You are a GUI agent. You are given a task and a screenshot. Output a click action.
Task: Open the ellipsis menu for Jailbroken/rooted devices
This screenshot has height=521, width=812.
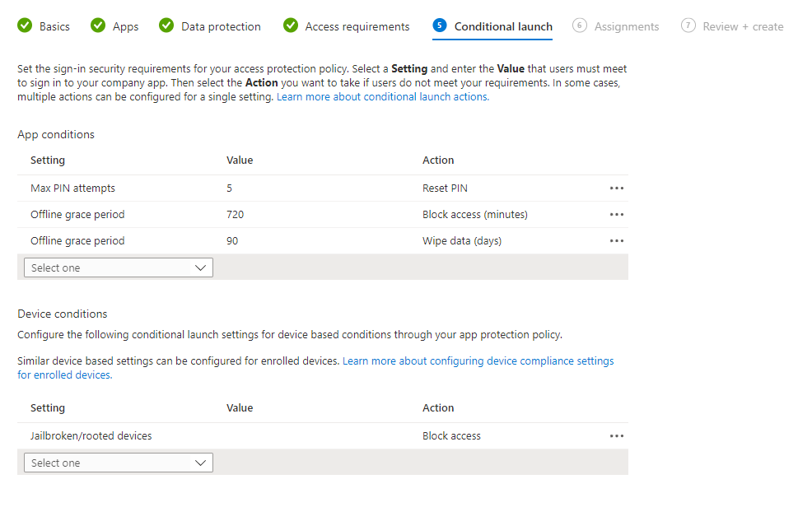616,436
